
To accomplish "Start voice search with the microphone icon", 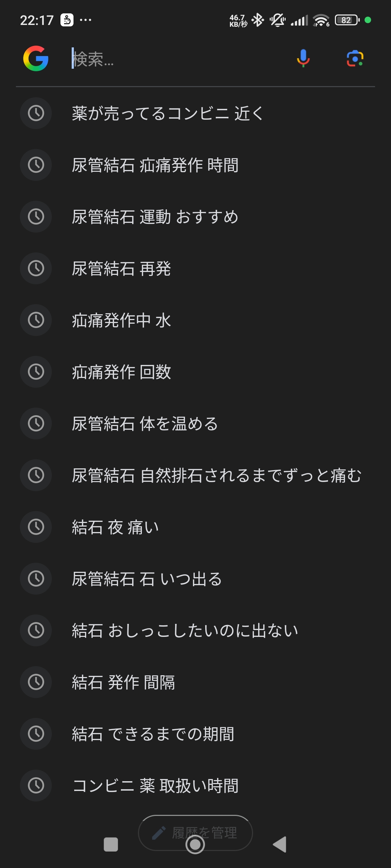I will pyautogui.click(x=303, y=59).
